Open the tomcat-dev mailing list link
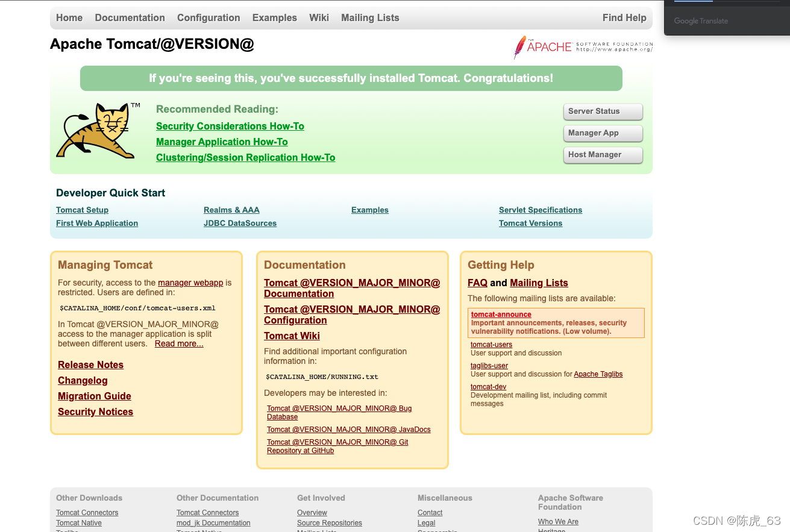The height and width of the screenshot is (532, 790). click(x=488, y=387)
